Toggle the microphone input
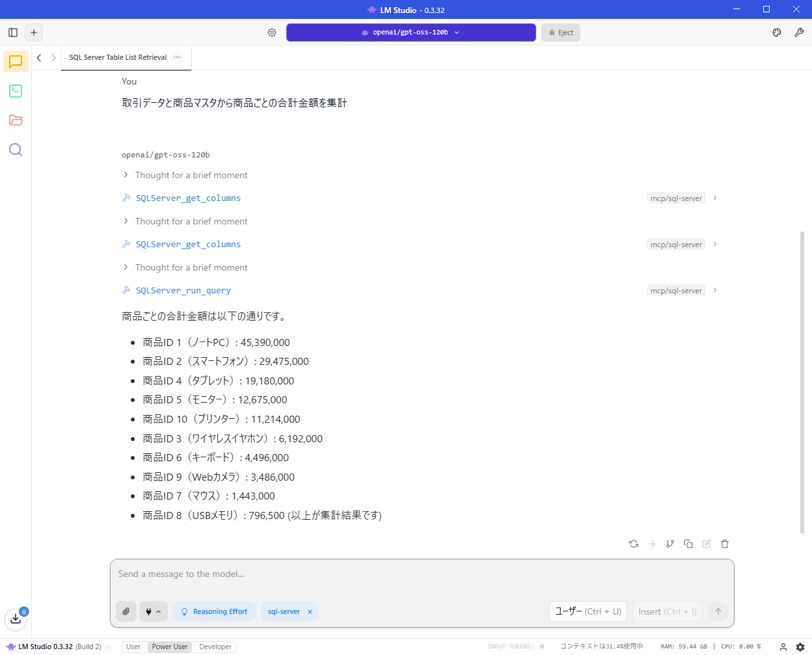This screenshot has height=655, width=812. coord(150,611)
